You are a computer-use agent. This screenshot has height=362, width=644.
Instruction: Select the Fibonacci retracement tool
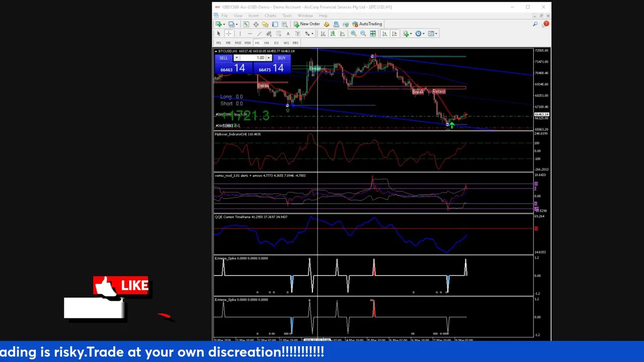[x=278, y=34]
